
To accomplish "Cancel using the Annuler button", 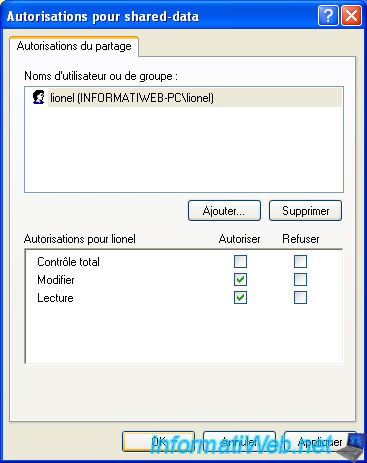I will point(239,442).
